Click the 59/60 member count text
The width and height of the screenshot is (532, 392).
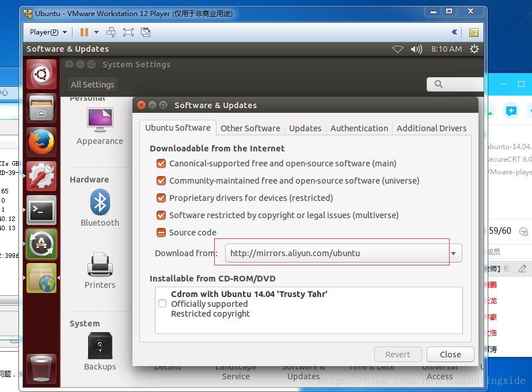500,231
